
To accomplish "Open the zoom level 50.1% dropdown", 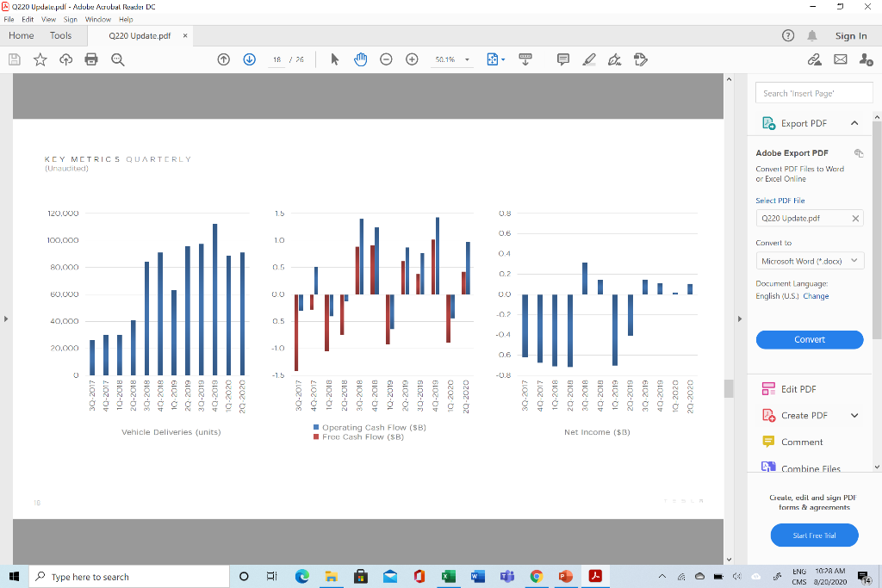I will click(451, 59).
